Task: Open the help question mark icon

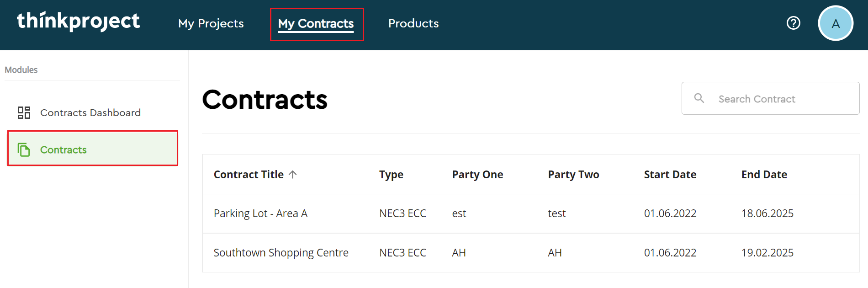Action: 794,23
